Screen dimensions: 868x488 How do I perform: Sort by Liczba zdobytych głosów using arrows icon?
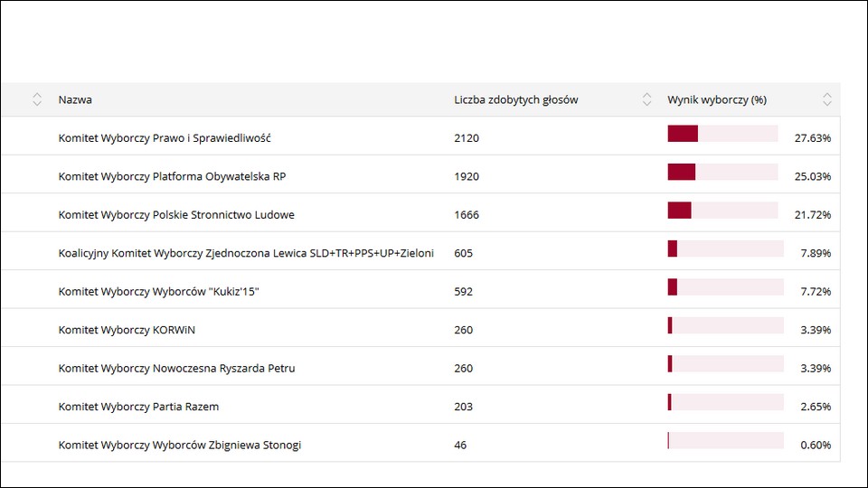point(646,99)
